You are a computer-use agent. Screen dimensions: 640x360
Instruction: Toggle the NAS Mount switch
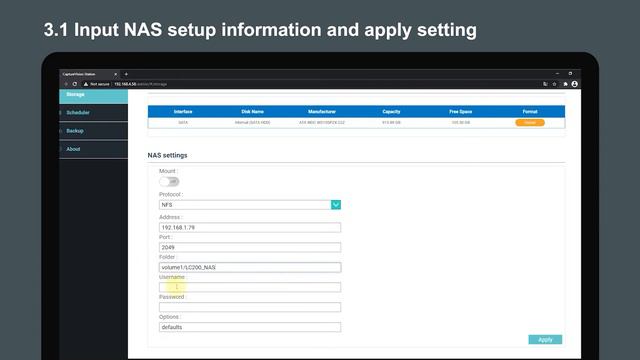pyautogui.click(x=169, y=181)
